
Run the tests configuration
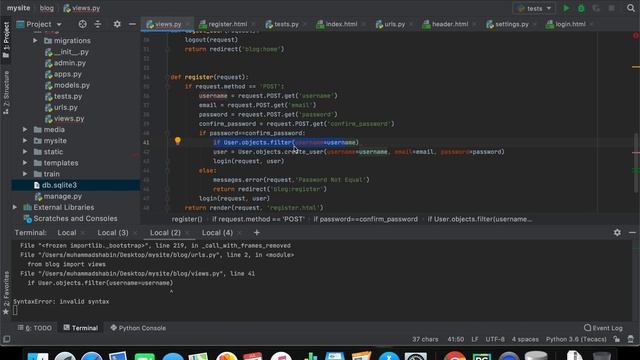pyautogui.click(x=566, y=8)
